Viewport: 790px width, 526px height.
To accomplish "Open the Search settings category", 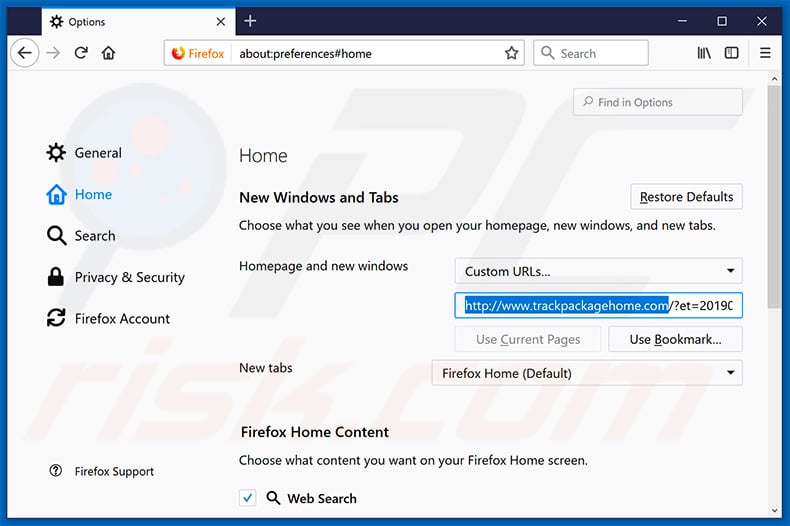I will 81,235.
